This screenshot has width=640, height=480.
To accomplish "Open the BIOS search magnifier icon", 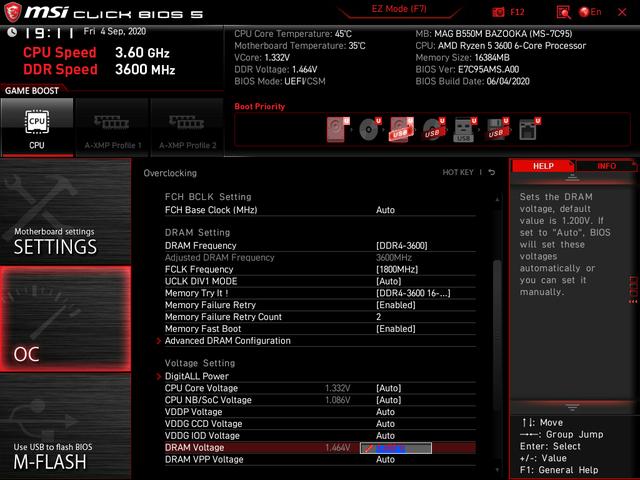I will (563, 12).
